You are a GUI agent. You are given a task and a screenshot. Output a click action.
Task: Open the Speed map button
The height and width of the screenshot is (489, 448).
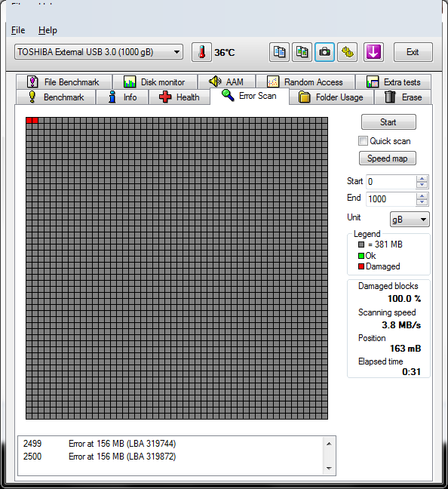point(387,158)
